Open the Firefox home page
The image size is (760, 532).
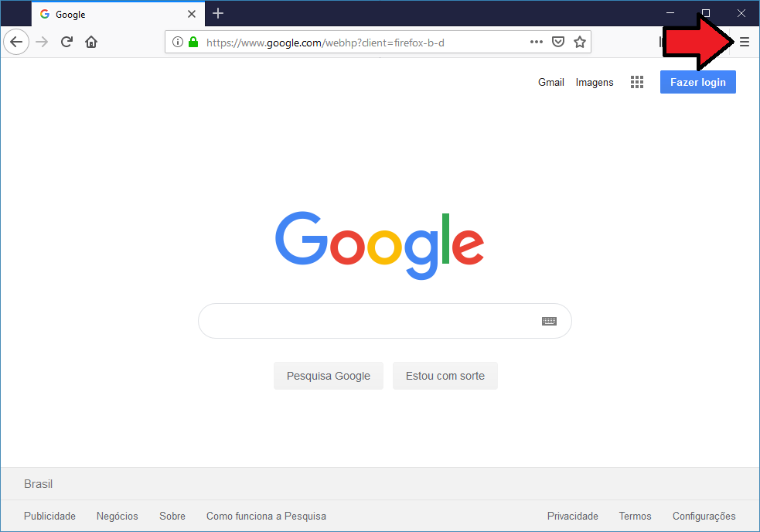91,43
